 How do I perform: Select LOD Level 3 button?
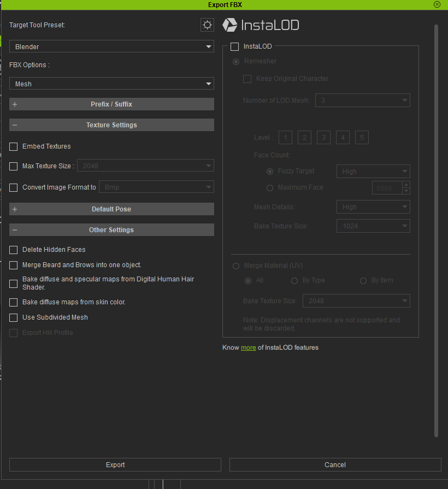coord(323,138)
